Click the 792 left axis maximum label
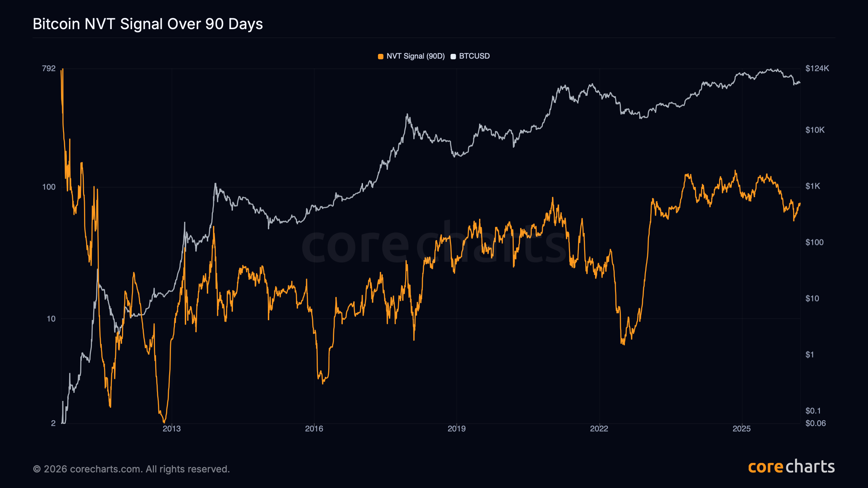This screenshot has height=488, width=868. (48, 68)
